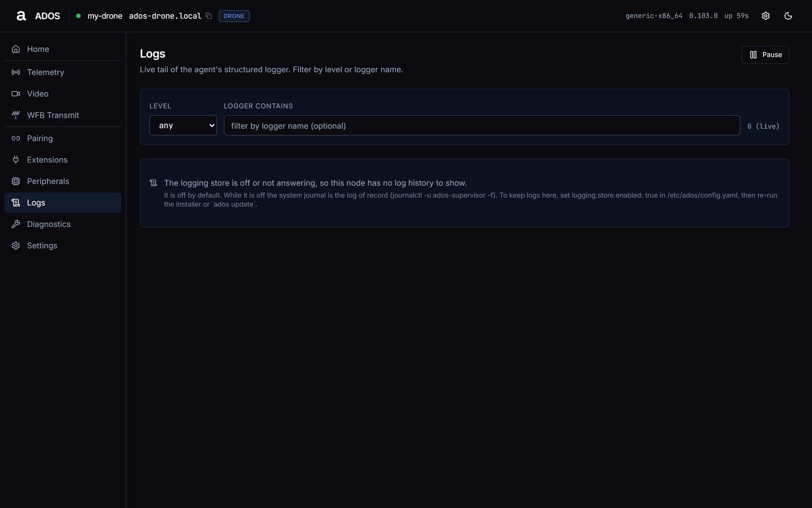
Task: Open the Telemetry section label
Action: [46, 72]
